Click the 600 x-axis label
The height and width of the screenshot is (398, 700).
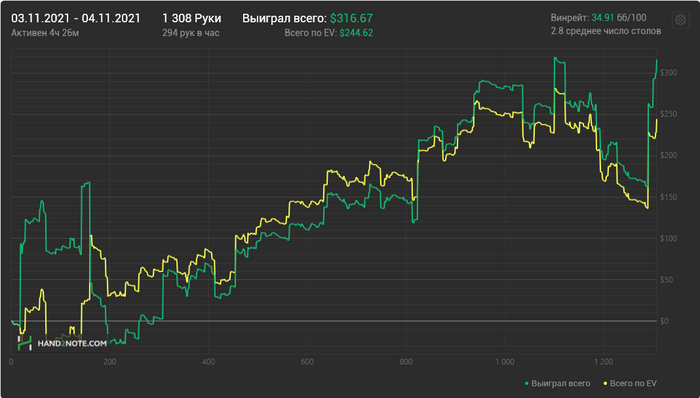coord(307,361)
